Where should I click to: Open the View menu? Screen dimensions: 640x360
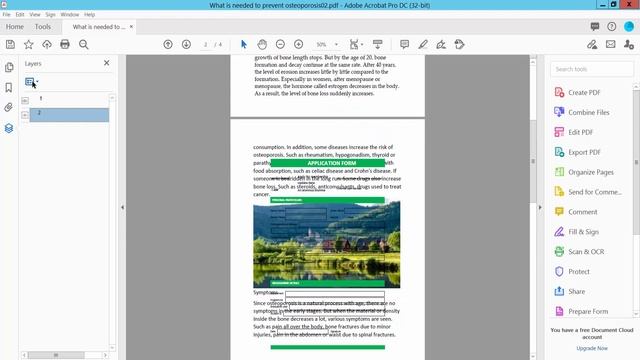tap(35, 14)
